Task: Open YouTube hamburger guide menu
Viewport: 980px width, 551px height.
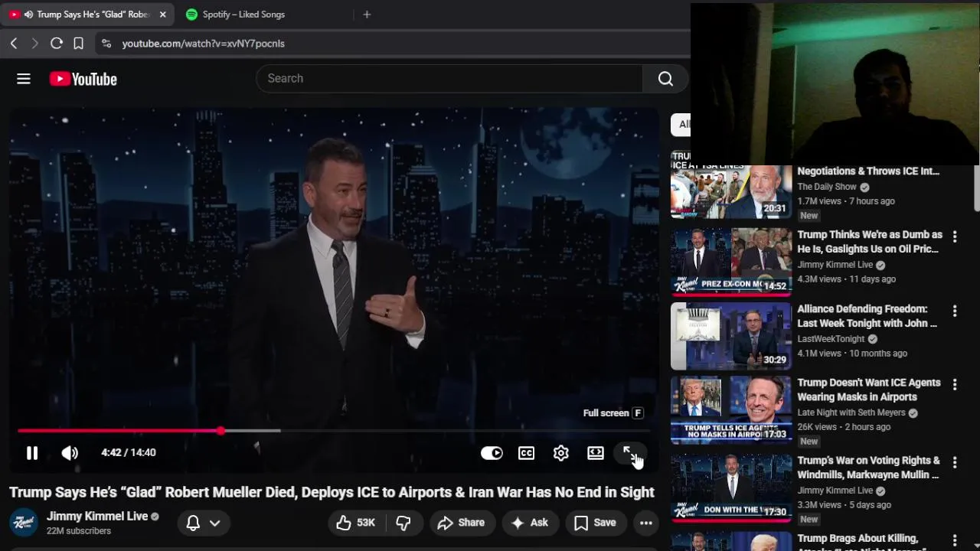Action: [24, 79]
